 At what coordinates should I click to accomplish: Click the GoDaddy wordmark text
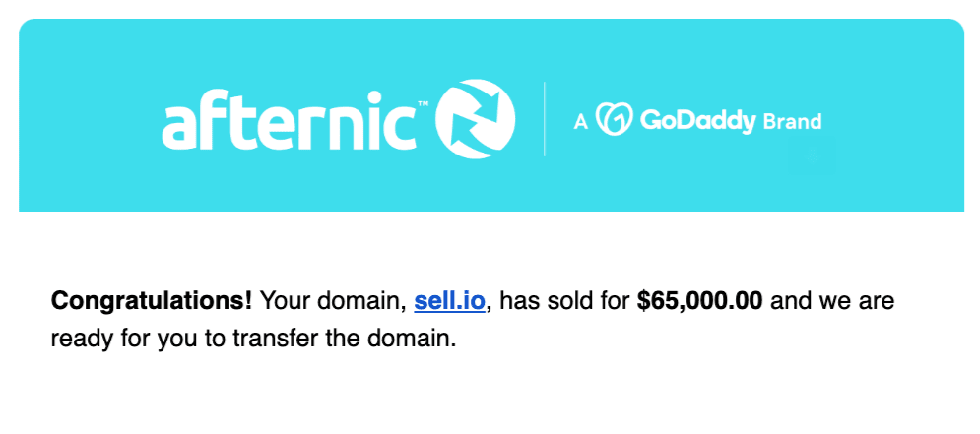pos(698,120)
